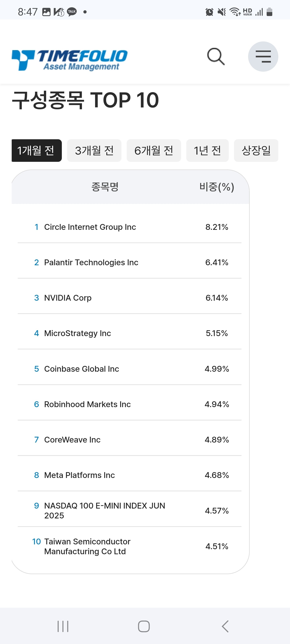290x644 pixels.
Task: Tap the battery icon in status bar
Action: [x=269, y=12]
